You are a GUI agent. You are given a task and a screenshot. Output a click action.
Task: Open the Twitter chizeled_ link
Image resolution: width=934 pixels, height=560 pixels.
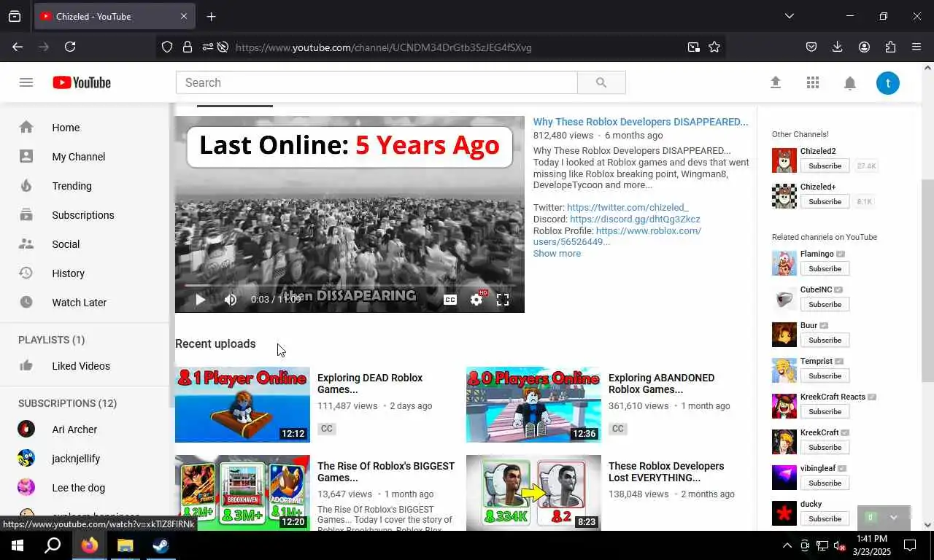tap(628, 208)
